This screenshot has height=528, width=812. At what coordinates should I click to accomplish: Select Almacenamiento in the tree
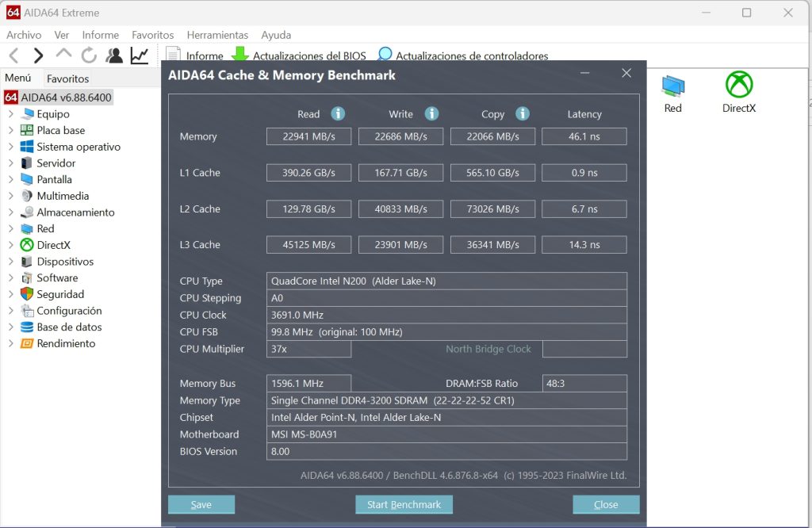(x=75, y=212)
